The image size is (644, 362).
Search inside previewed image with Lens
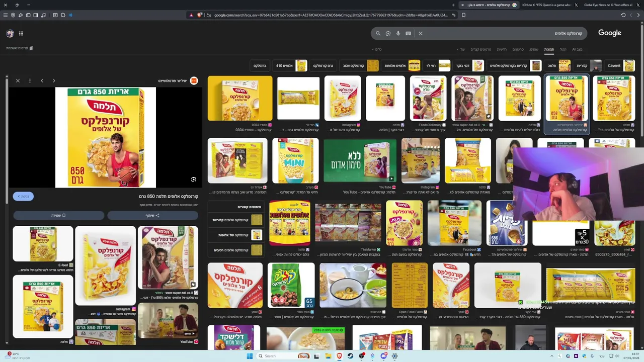click(194, 179)
